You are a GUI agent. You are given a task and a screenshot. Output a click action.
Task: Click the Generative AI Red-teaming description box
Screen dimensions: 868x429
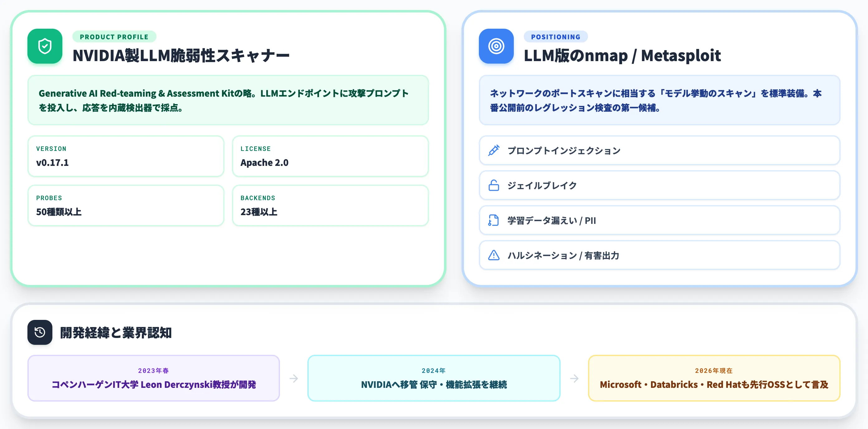(228, 100)
